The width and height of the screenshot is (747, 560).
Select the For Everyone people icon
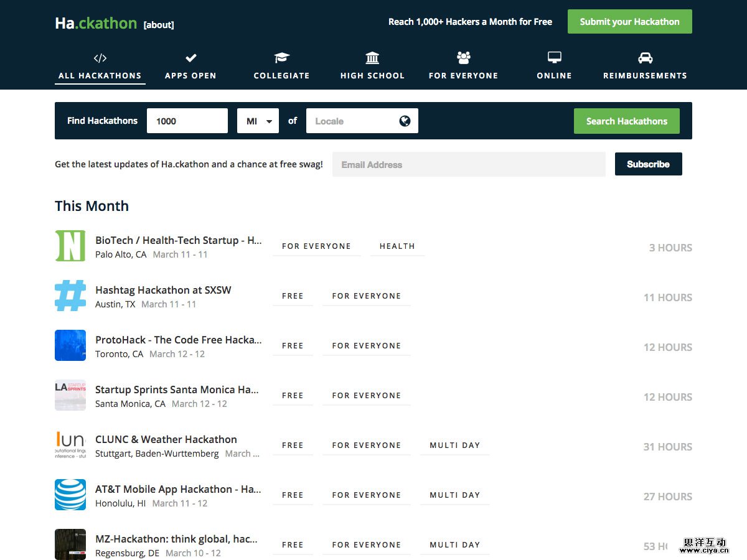coord(463,58)
